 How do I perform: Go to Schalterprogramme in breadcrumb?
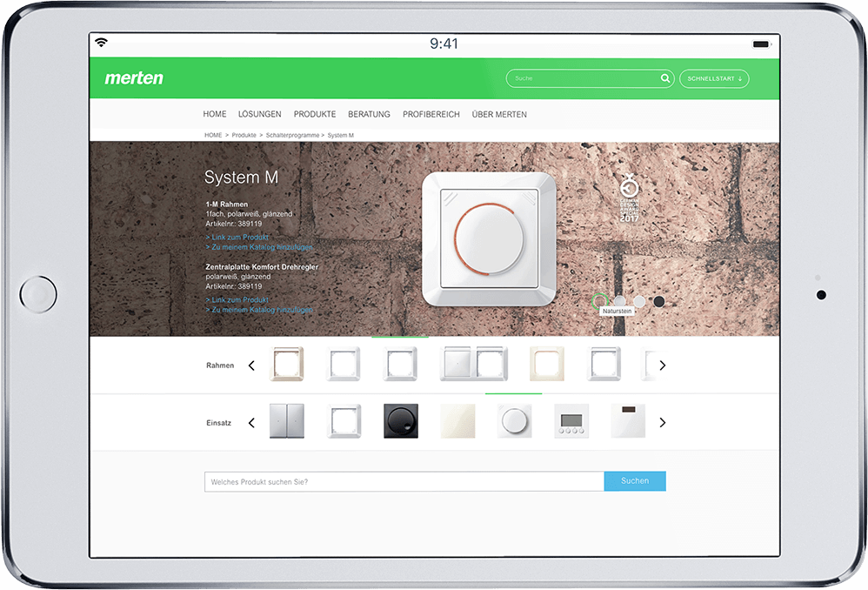pos(292,135)
